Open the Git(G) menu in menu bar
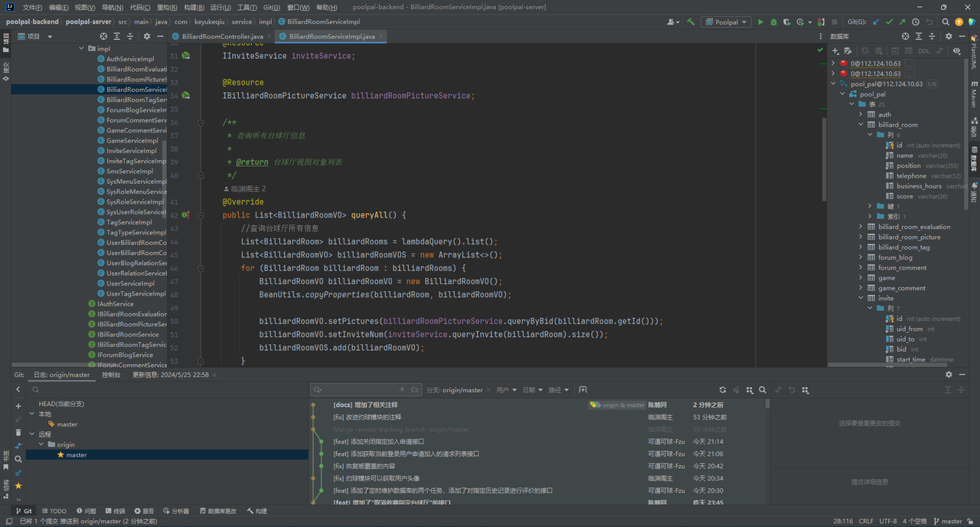980x527 pixels. coord(271,7)
